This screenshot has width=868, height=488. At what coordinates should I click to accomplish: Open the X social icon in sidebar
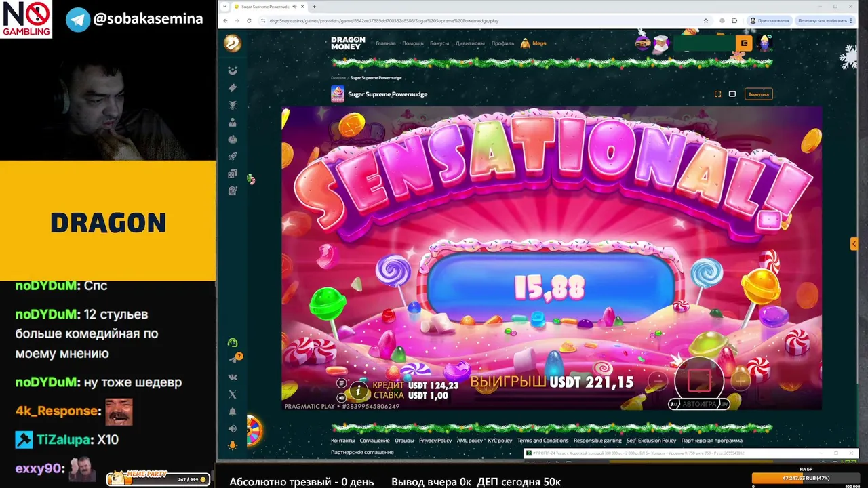(233, 394)
